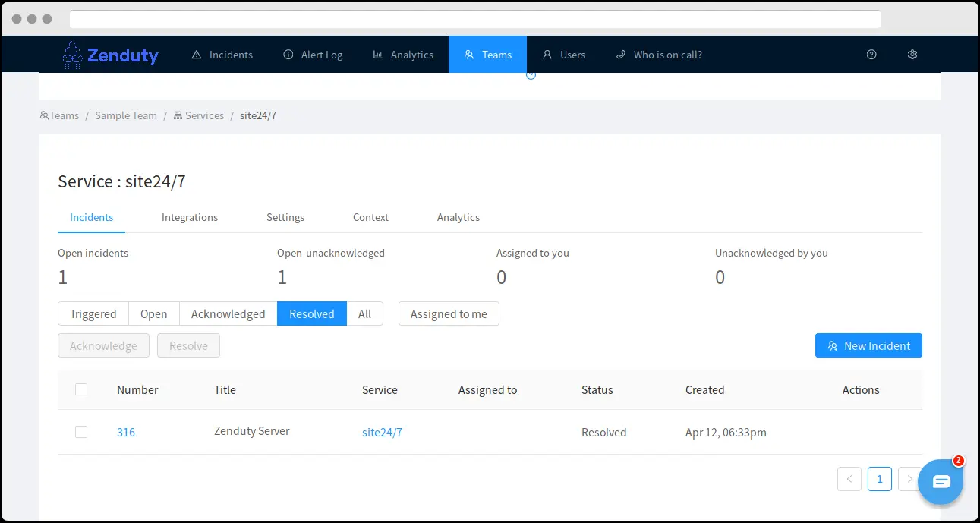Filter incidents by Triggered
This screenshot has width=980, height=523.
tap(93, 313)
